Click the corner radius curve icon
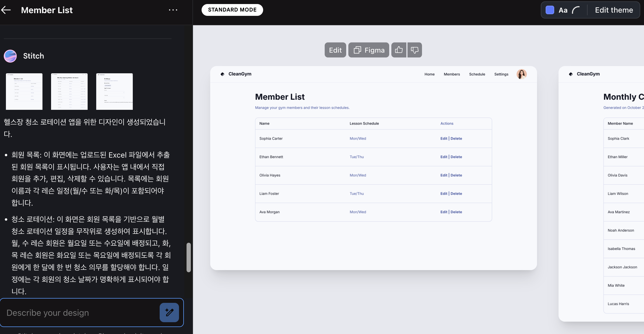This screenshot has width=644, height=334. 576,10
